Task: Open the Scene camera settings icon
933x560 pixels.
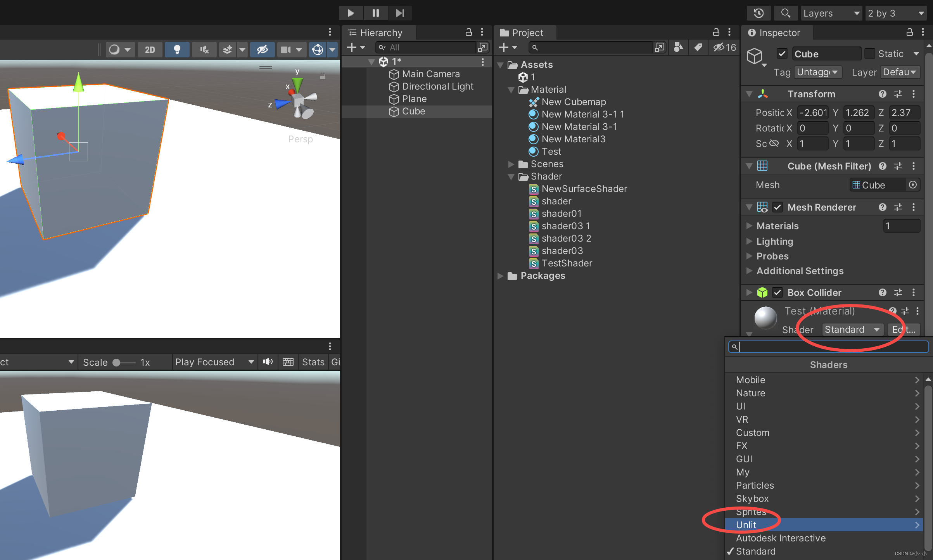Action: point(286,50)
